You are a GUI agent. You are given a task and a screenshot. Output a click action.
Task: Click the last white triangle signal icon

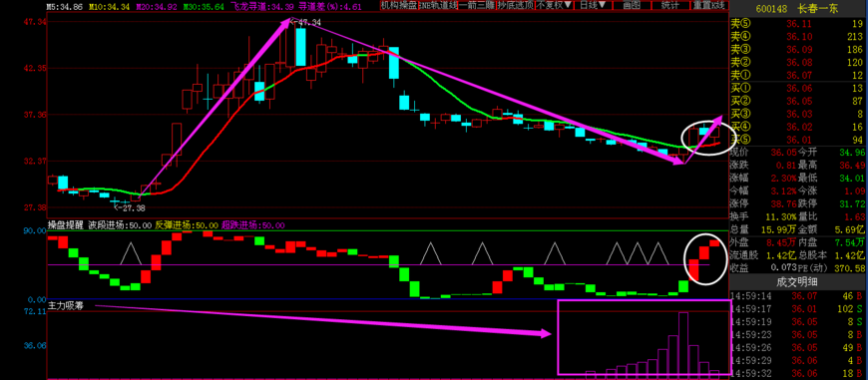coord(658,252)
